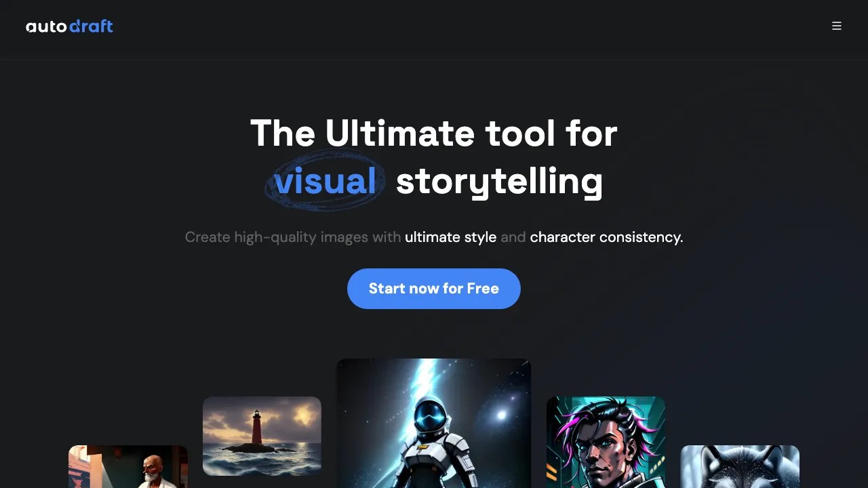The height and width of the screenshot is (488, 868).
Task: Click the Start now for Free button
Action: (434, 289)
